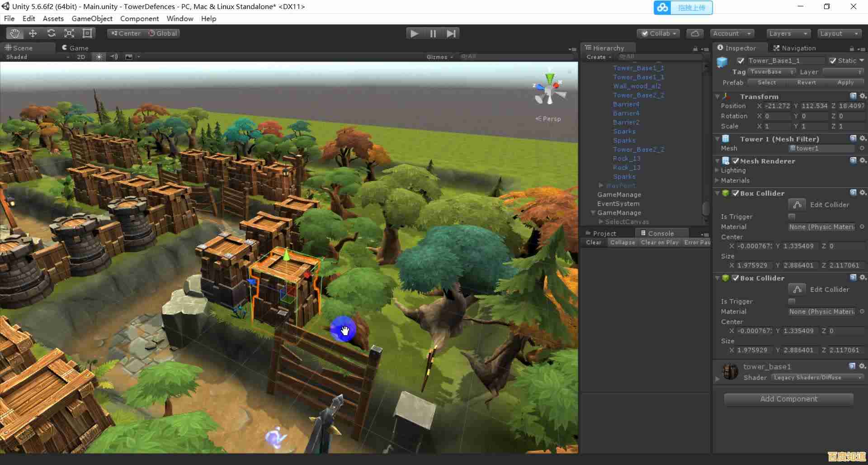Open the TowerBase tag dropdown
The height and width of the screenshot is (465, 868).
tap(772, 72)
